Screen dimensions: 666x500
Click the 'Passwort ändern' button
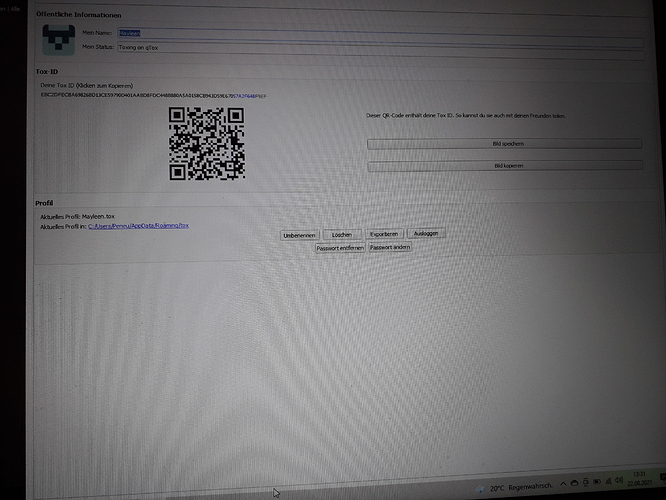(390, 247)
